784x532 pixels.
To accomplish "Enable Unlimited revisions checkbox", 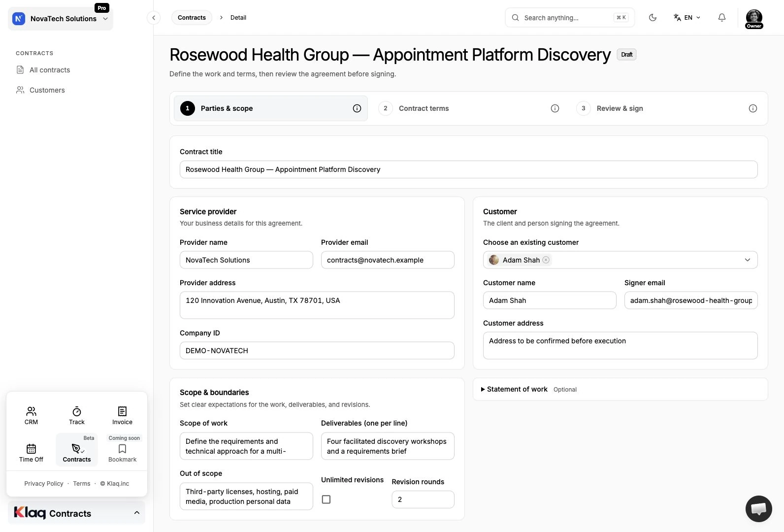I will tap(326, 499).
